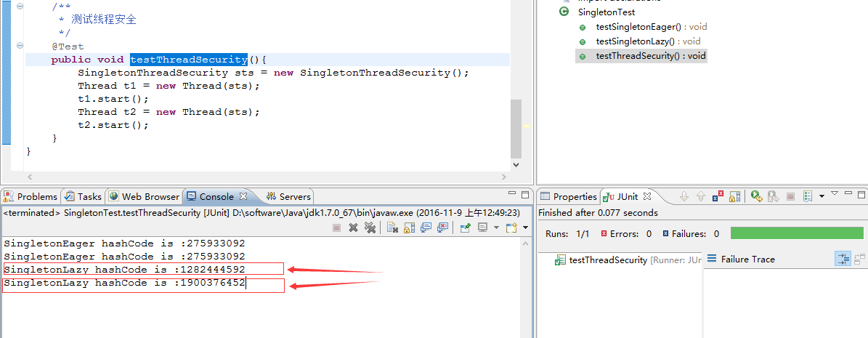Minimize the Console panel
The width and height of the screenshot is (868, 338).
point(512,193)
